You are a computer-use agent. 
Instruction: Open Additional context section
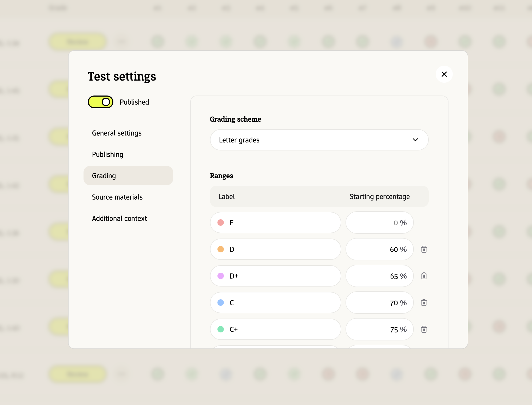tap(119, 219)
